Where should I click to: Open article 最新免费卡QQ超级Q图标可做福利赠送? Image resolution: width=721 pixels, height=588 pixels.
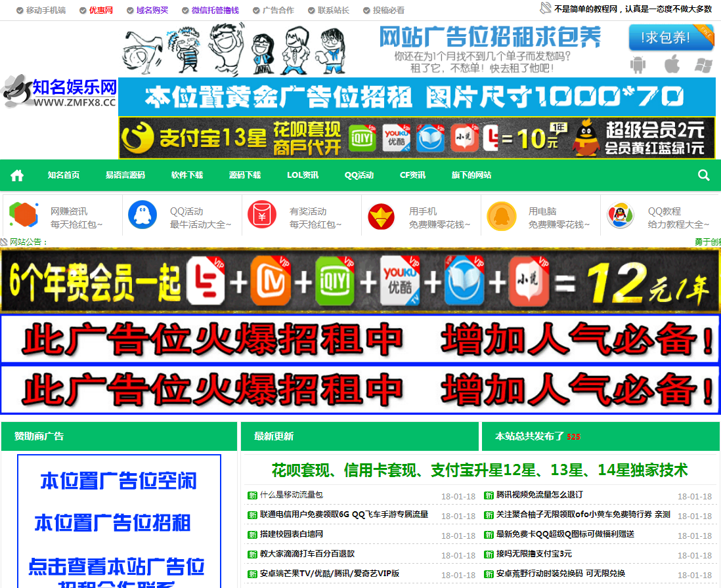click(565, 534)
